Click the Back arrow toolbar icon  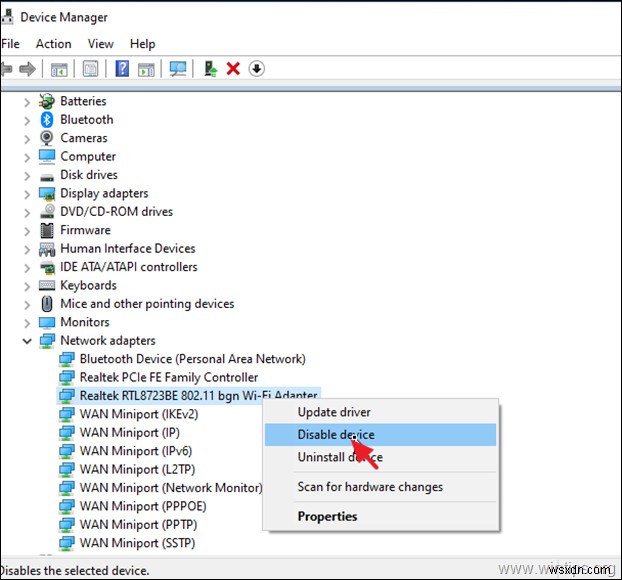pos(6,69)
